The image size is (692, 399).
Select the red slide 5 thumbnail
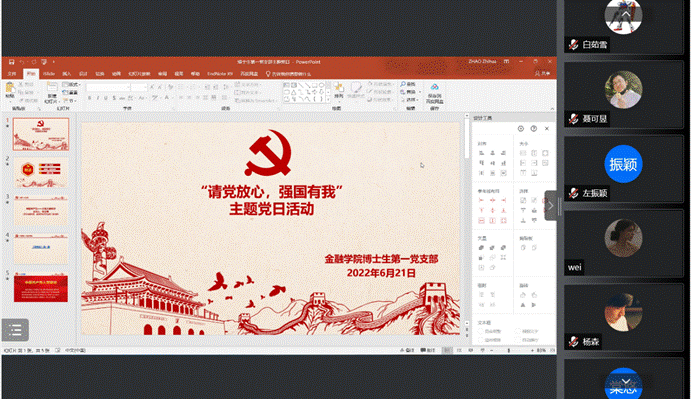tap(41, 288)
